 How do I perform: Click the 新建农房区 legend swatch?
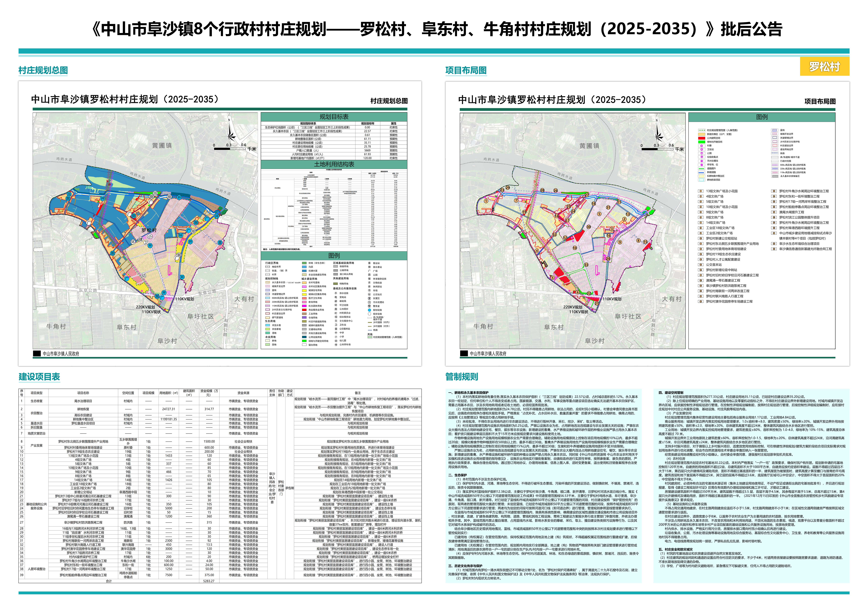pyautogui.click(x=702, y=134)
